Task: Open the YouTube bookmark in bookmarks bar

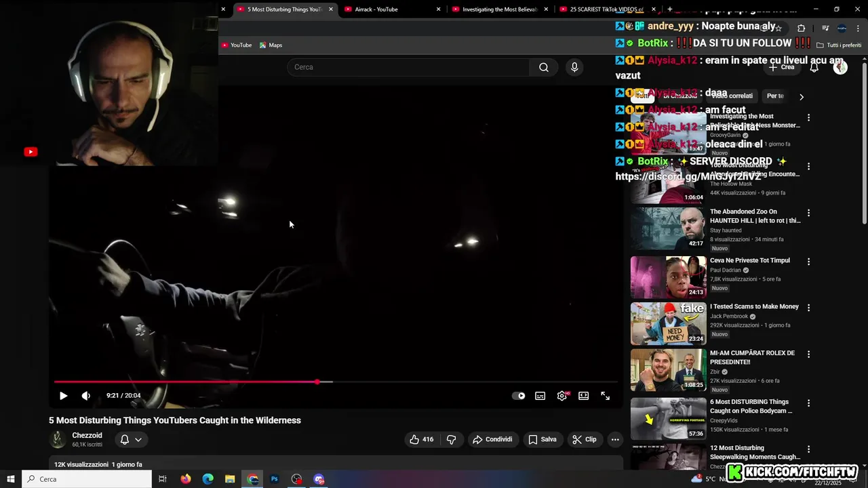Action: pyautogui.click(x=236, y=45)
